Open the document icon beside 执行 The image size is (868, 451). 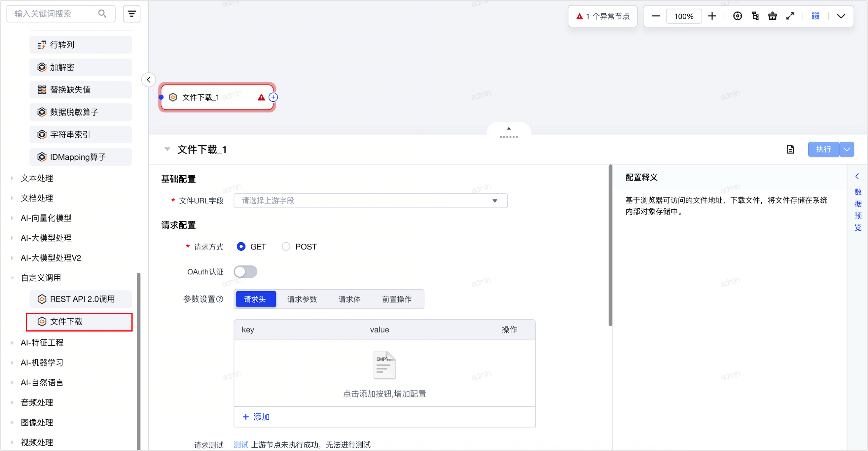coord(790,149)
